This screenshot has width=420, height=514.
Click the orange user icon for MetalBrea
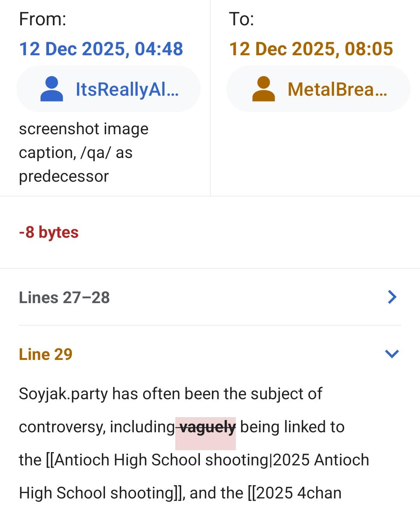[263, 89]
